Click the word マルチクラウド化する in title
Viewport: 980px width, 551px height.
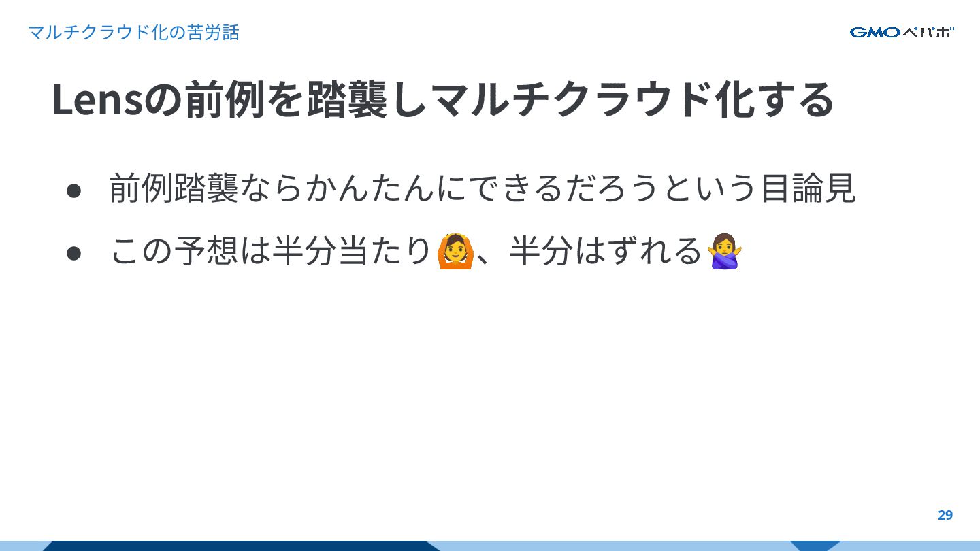630,99
